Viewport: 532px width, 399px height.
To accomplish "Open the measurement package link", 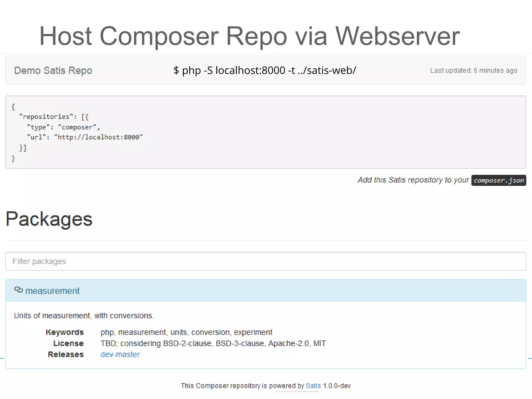I will [x=52, y=291].
